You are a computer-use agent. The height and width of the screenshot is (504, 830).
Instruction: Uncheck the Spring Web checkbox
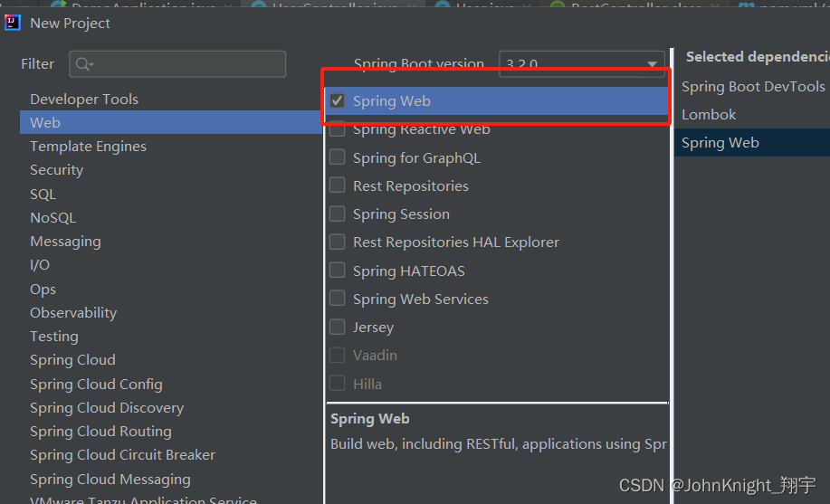click(x=338, y=100)
